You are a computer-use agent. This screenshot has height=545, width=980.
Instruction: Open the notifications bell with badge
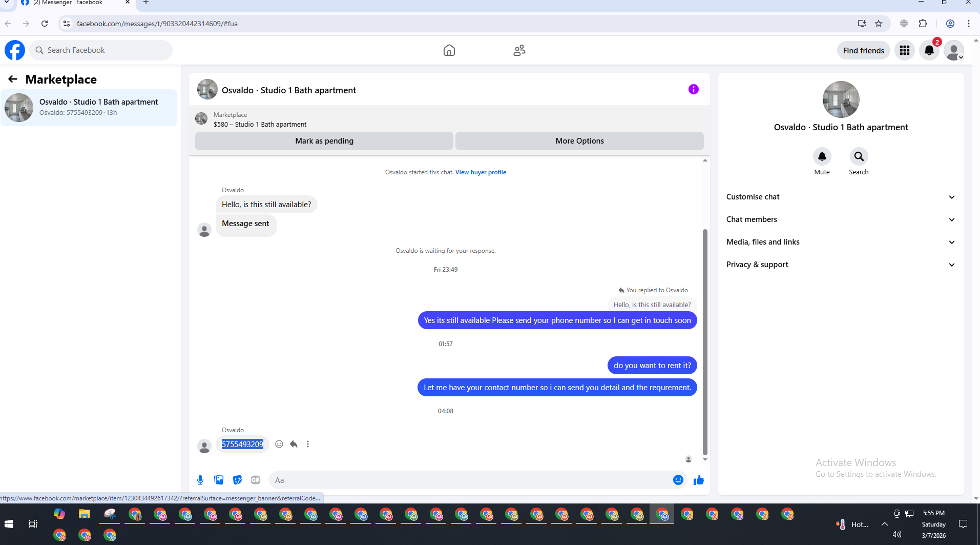(x=929, y=50)
